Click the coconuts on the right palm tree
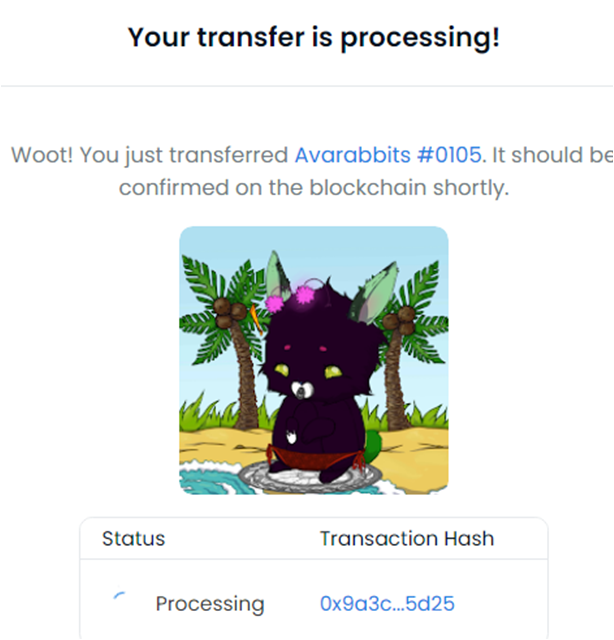This screenshot has height=640, width=614. tap(400, 321)
